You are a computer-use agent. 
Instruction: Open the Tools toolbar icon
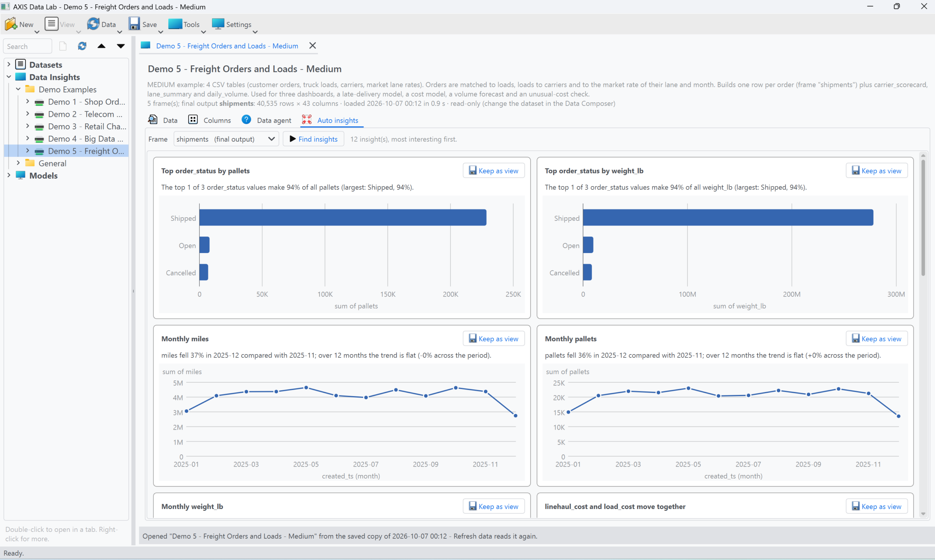(x=175, y=24)
